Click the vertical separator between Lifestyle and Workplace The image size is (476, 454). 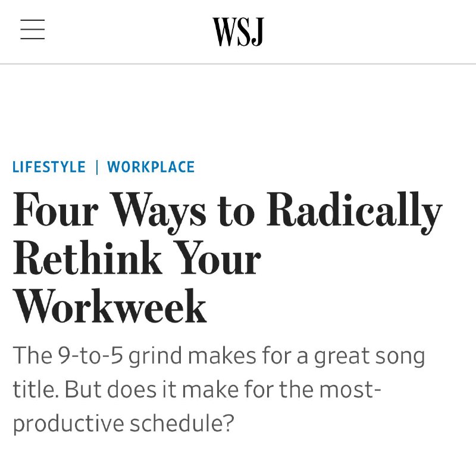pyautogui.click(x=96, y=167)
